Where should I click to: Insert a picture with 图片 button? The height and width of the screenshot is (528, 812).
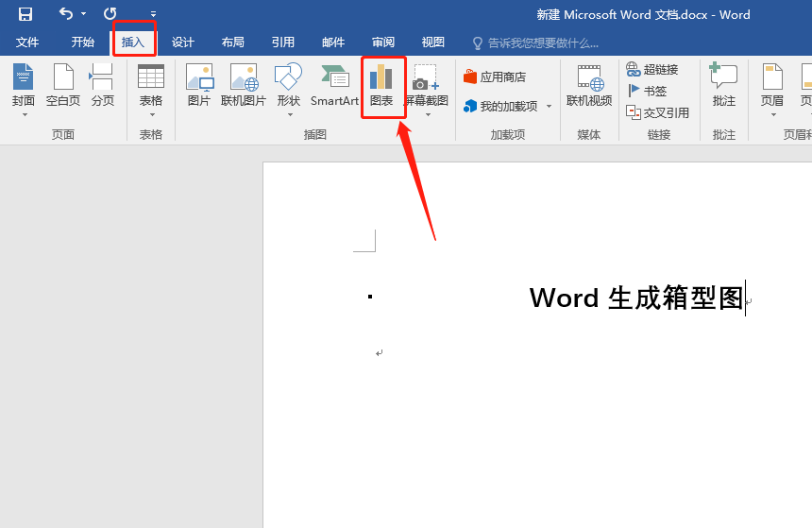pyautogui.click(x=199, y=86)
